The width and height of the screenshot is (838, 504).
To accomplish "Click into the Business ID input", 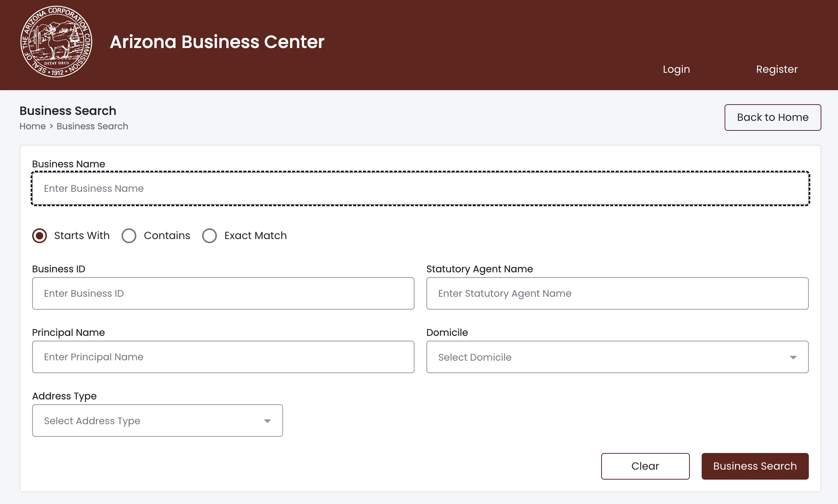I will pos(223,293).
